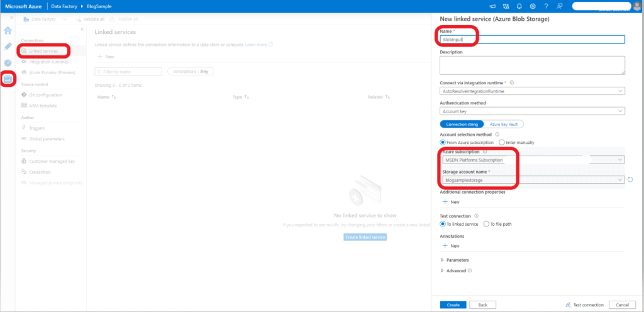
Task: Click the help question mark icon
Action: pos(546,6)
